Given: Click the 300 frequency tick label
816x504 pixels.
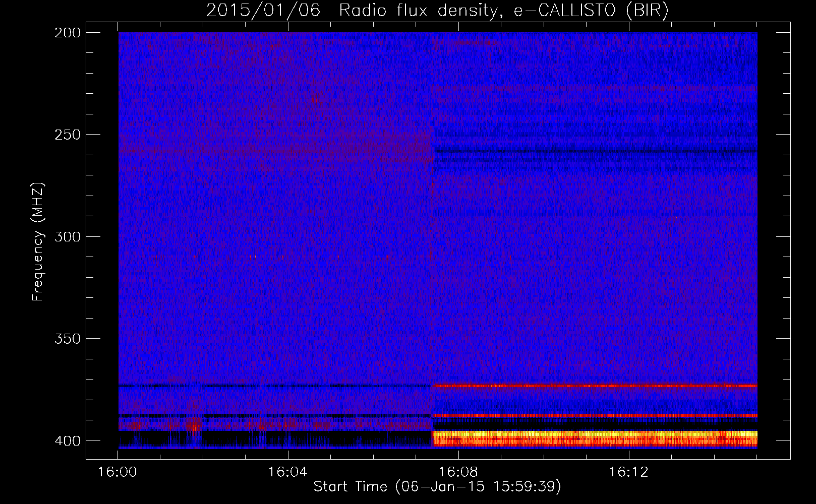Looking at the screenshot, I should pyautogui.click(x=67, y=236).
